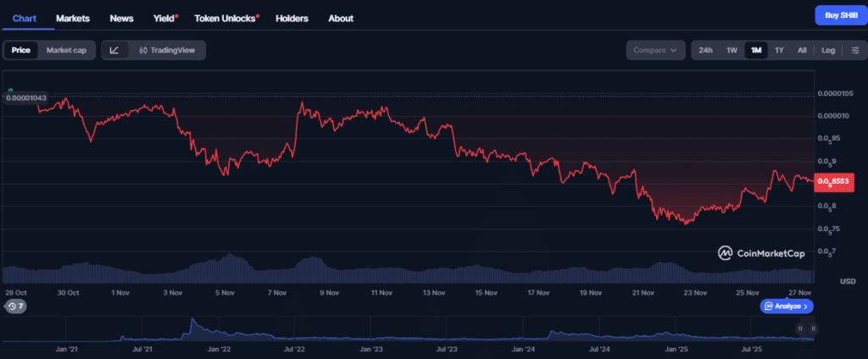Image resolution: width=868 pixels, height=359 pixels.
Task: Show the 24h time range
Action: coord(705,51)
